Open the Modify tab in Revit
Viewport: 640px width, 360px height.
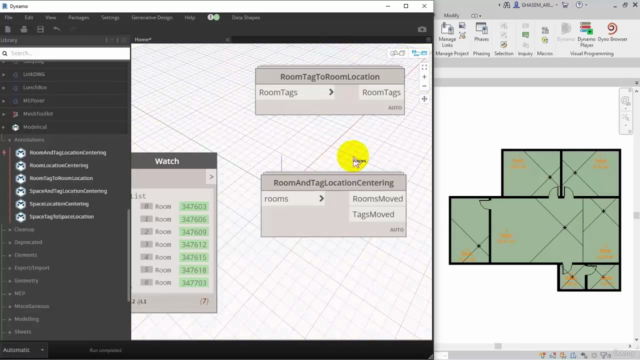pyautogui.click(x=451, y=16)
